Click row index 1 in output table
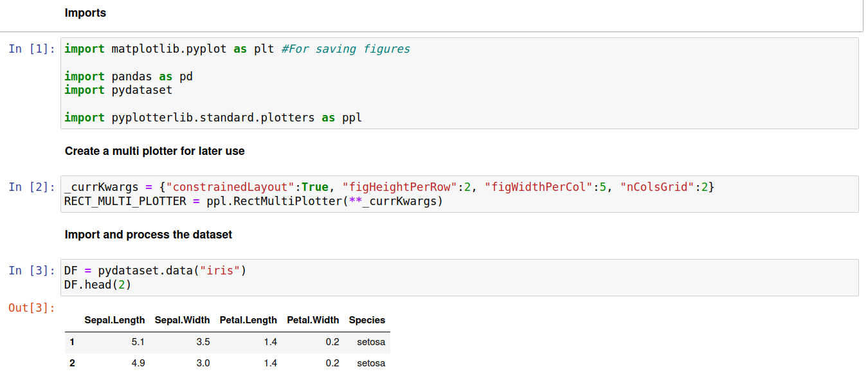 coord(72,342)
